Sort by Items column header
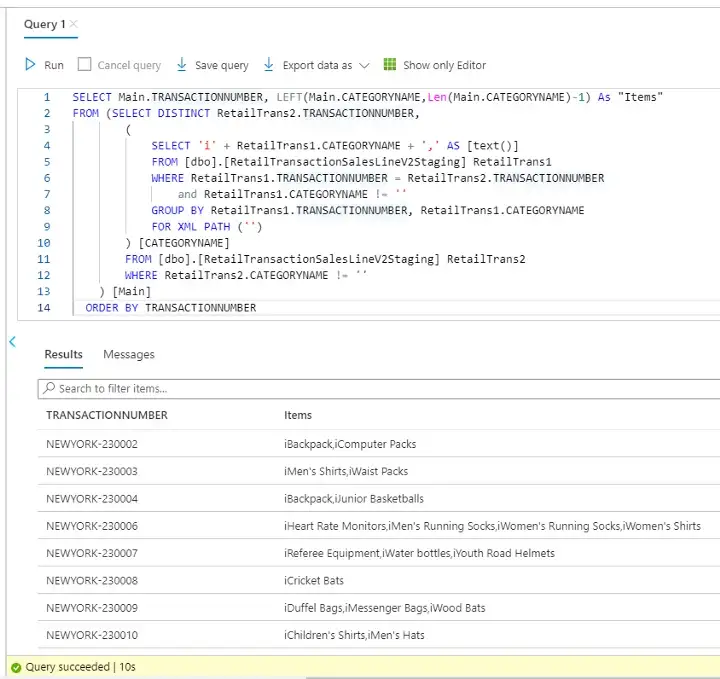The height and width of the screenshot is (679, 720). (x=298, y=415)
